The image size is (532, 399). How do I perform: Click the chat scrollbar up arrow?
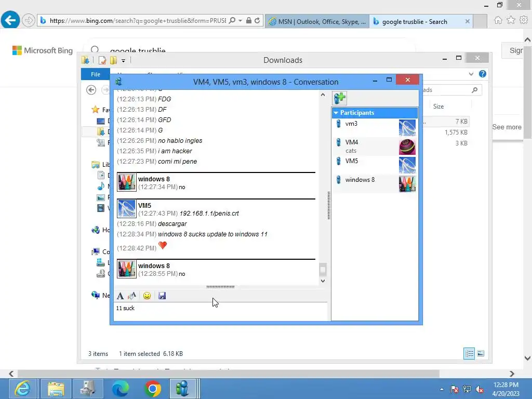(x=323, y=95)
